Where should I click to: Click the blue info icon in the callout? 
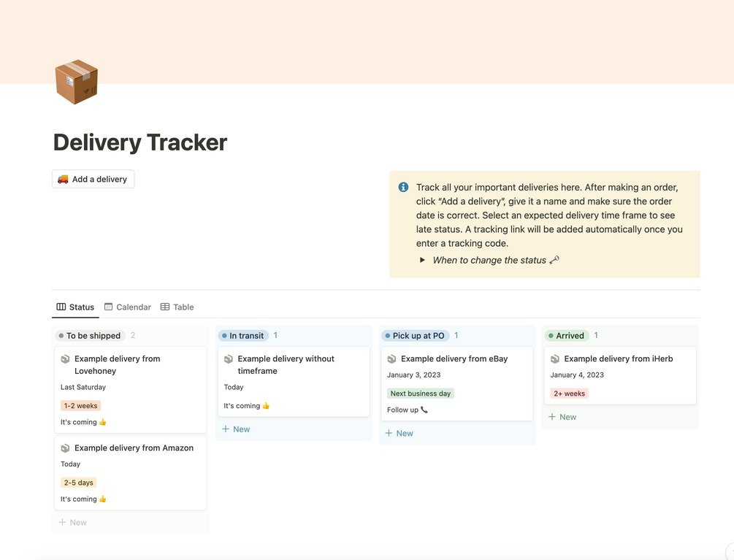(x=403, y=188)
